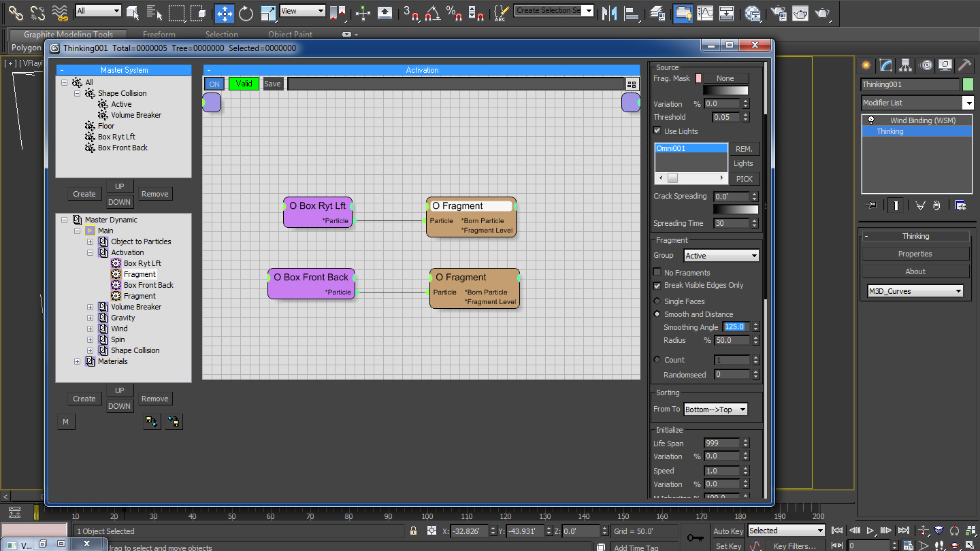Switch to the Hierarchy command panel
Screen dimensions: 980x551
pyautogui.click(x=905, y=65)
